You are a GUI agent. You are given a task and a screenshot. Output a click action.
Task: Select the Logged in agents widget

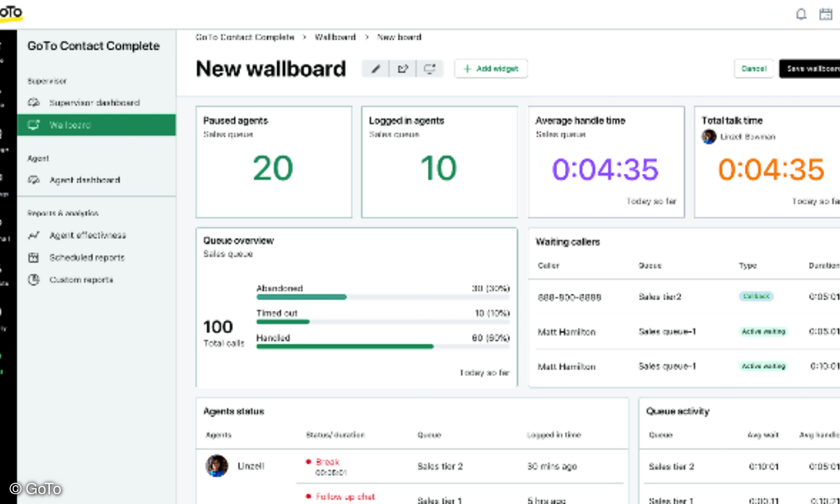coord(440,162)
